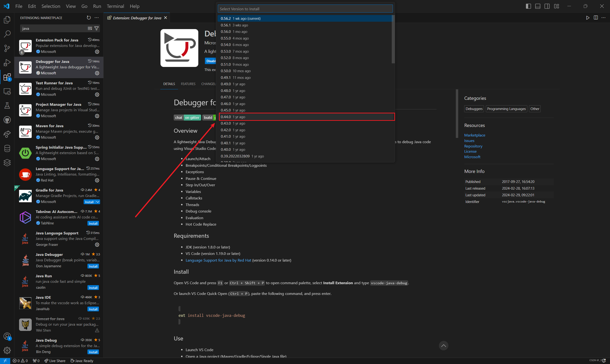Click the version list scrollbar thumb
The image size is (610, 364).
coord(393,39)
